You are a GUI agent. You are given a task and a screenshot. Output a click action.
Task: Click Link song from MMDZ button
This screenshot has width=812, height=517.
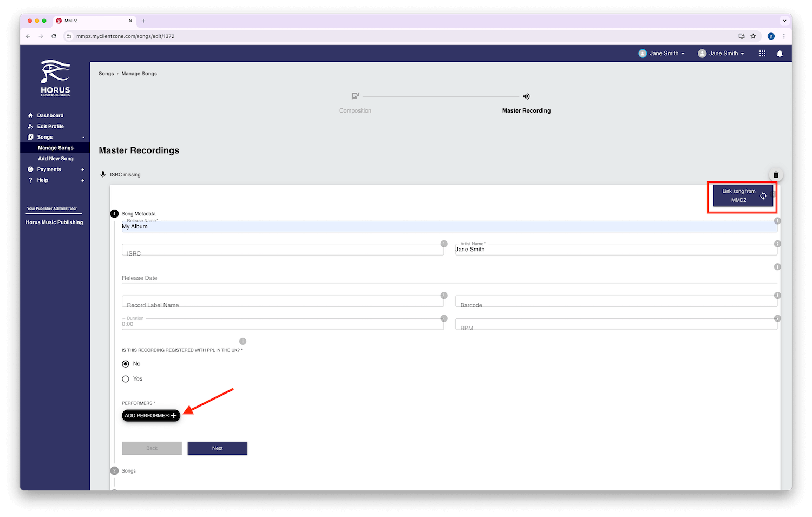[x=743, y=195]
